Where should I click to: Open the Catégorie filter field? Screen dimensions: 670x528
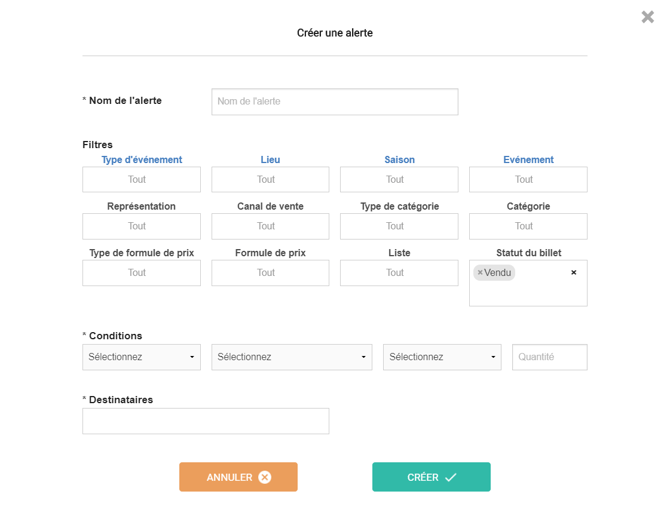[527, 226]
